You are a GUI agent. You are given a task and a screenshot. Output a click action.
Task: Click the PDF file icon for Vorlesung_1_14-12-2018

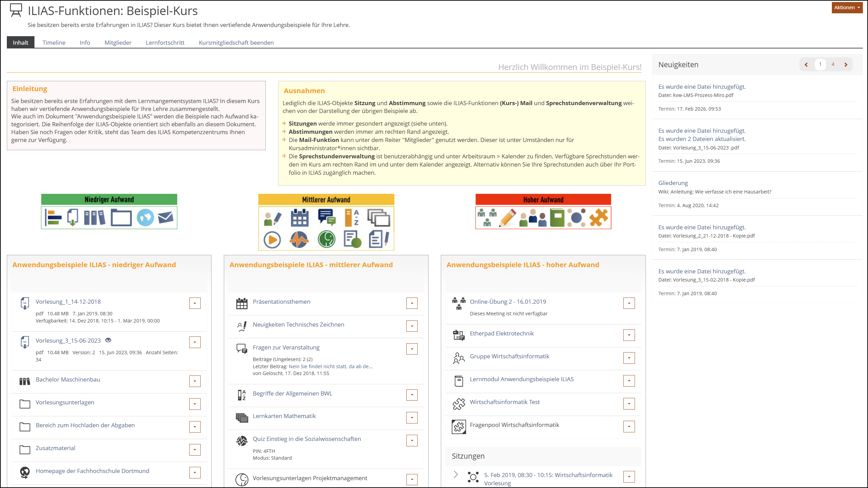click(x=25, y=303)
